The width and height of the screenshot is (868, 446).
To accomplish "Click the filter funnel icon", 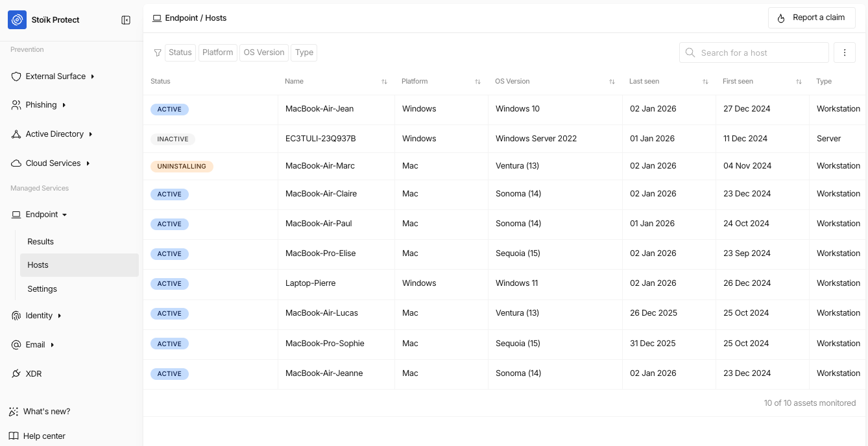I will point(158,53).
